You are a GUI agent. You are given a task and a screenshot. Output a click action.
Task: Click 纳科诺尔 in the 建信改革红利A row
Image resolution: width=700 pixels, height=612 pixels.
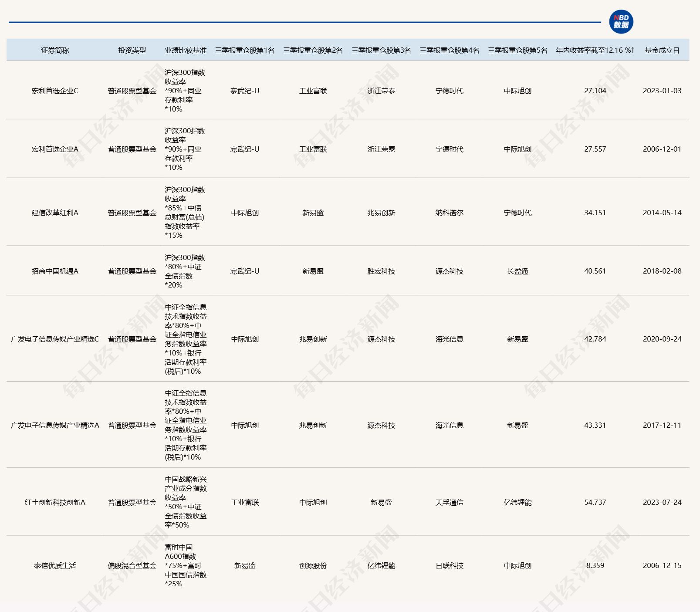click(x=449, y=213)
